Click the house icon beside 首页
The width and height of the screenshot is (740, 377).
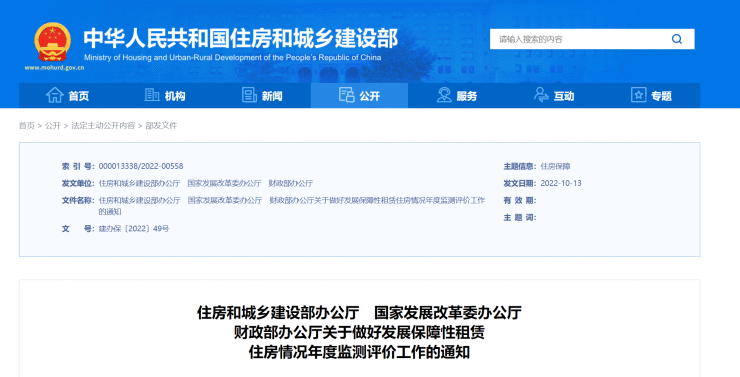pos(55,95)
